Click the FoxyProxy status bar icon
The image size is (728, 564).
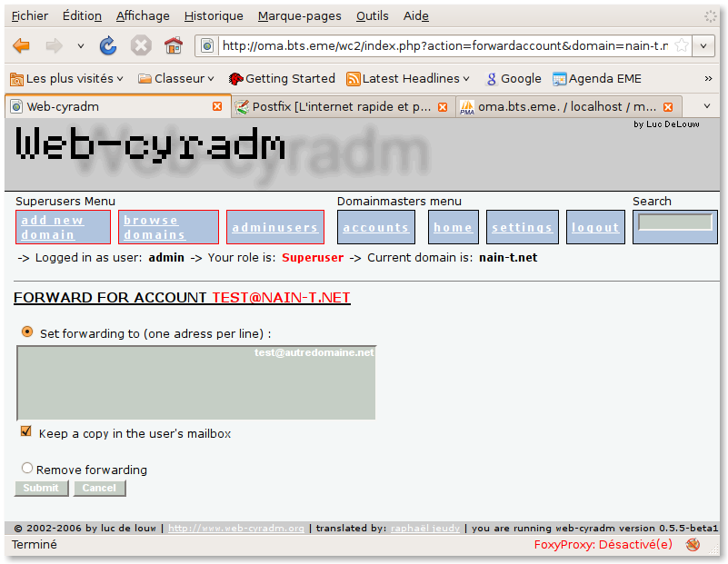pyautogui.click(x=693, y=545)
